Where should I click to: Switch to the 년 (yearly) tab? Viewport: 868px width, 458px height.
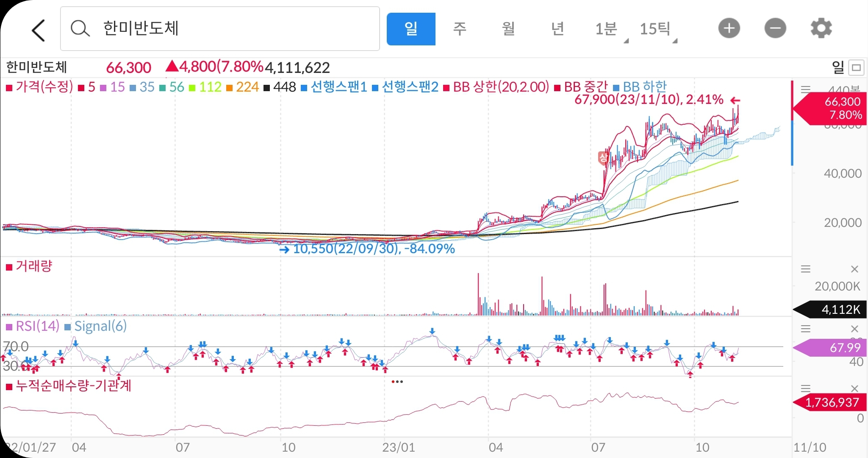pos(557,29)
